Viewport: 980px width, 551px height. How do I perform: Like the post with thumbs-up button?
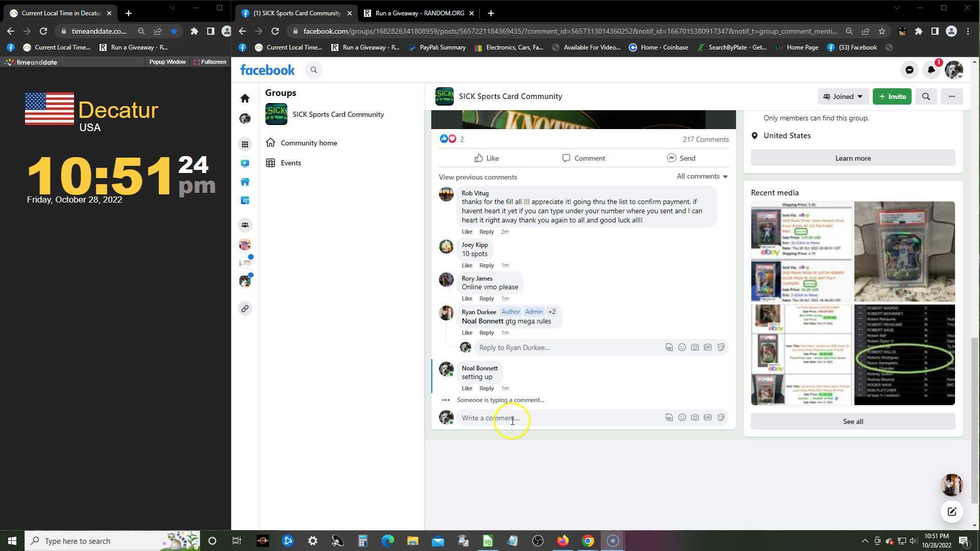pyautogui.click(x=486, y=158)
